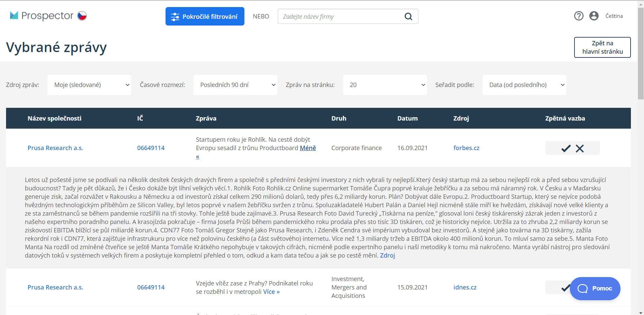
Task: Click Investment, Mergers and Acquisitions cell
Action: tap(349, 287)
